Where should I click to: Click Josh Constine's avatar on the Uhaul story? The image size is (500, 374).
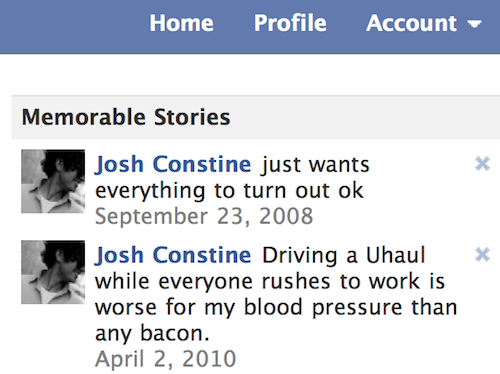click(x=53, y=272)
